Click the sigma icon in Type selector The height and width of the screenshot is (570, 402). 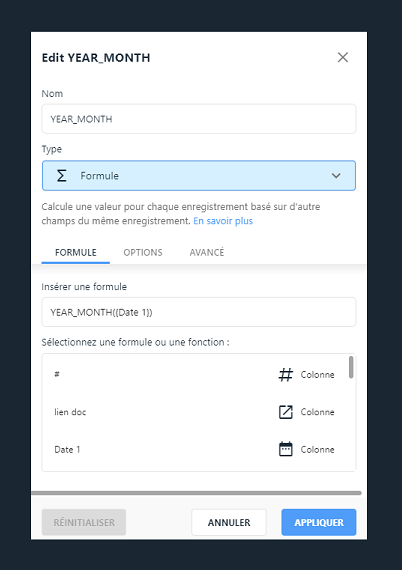62,176
